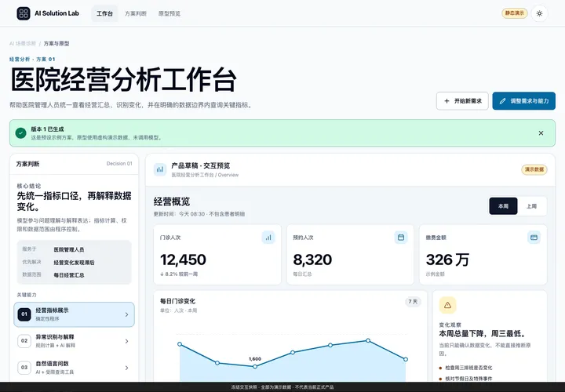
Task: Click the 每日门诊变化 chart title
Action: (x=177, y=301)
